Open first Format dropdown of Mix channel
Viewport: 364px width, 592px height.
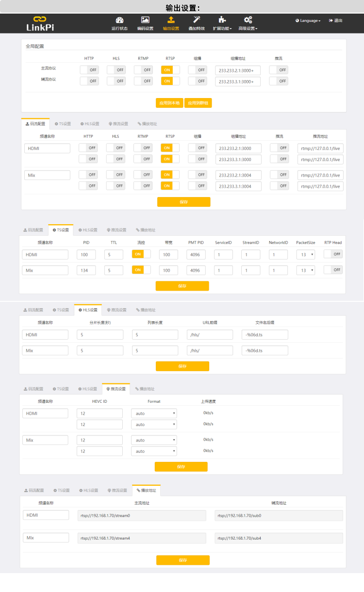pos(154,440)
